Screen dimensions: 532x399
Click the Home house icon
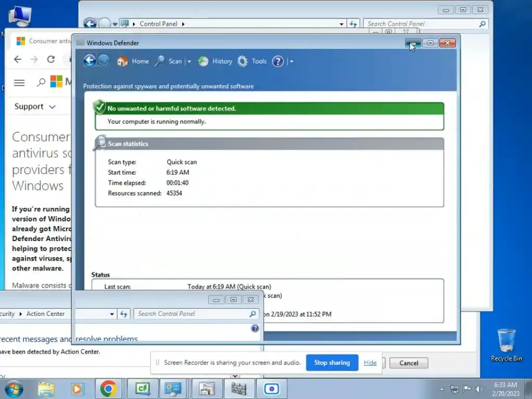[123, 61]
